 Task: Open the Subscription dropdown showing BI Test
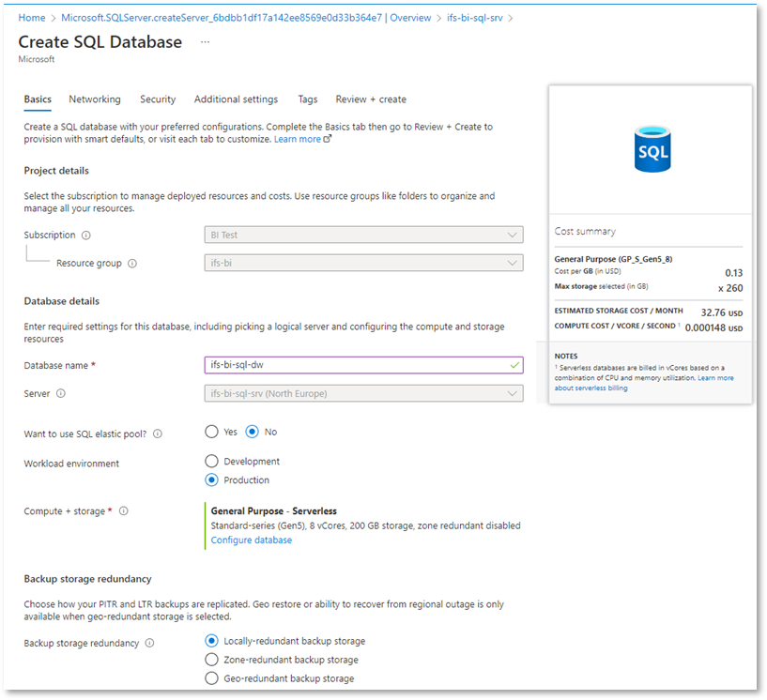(363, 235)
